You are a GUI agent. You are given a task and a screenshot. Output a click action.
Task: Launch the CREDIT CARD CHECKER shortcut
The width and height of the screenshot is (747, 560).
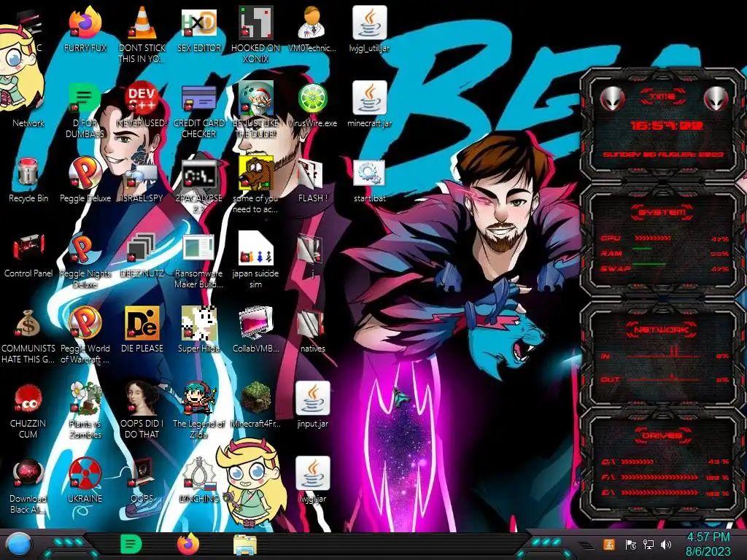coord(198,98)
